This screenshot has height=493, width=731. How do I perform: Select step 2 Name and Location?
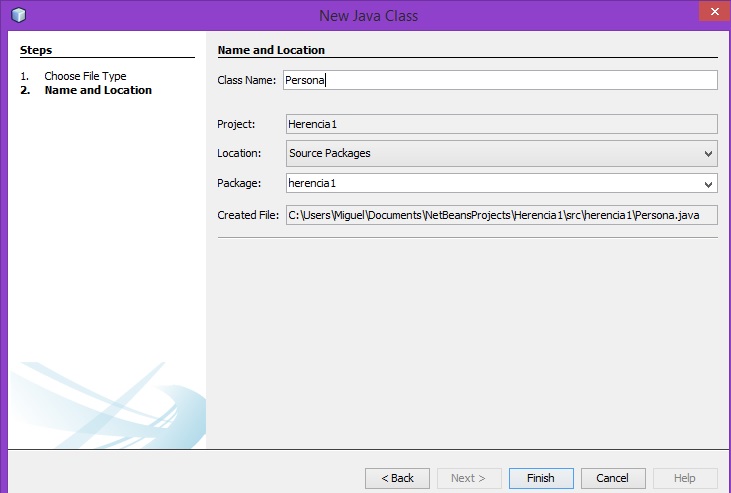click(x=98, y=90)
